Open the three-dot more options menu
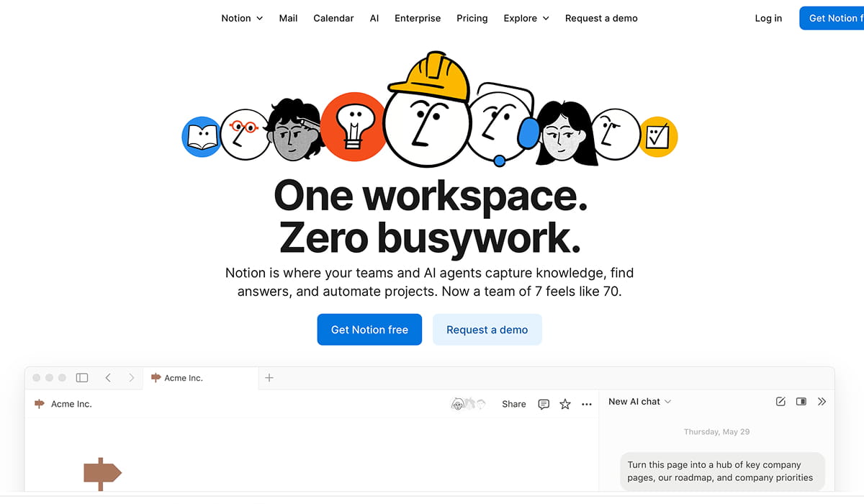The width and height of the screenshot is (864, 504). [x=587, y=404]
